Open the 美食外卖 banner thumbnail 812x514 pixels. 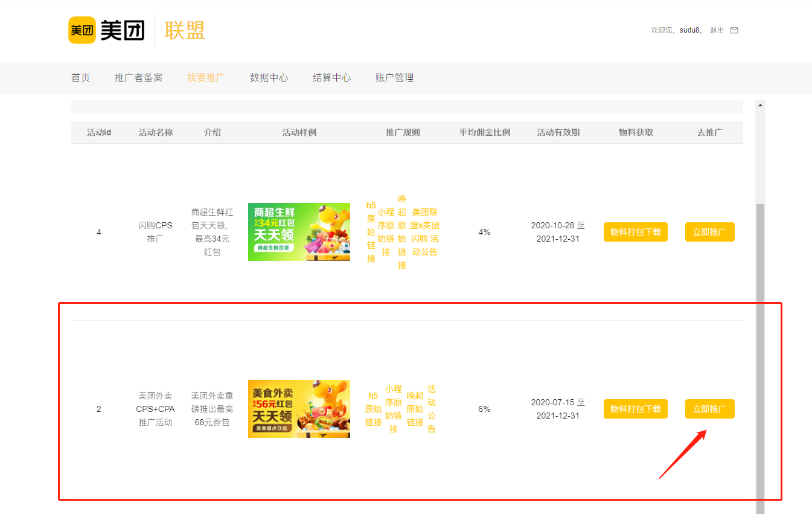pyautogui.click(x=299, y=409)
